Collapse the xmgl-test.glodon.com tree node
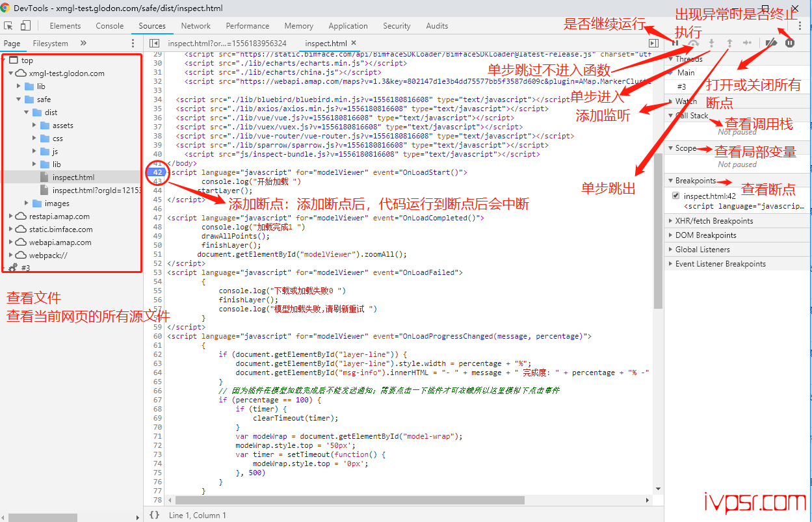812x522 pixels. 10,73
